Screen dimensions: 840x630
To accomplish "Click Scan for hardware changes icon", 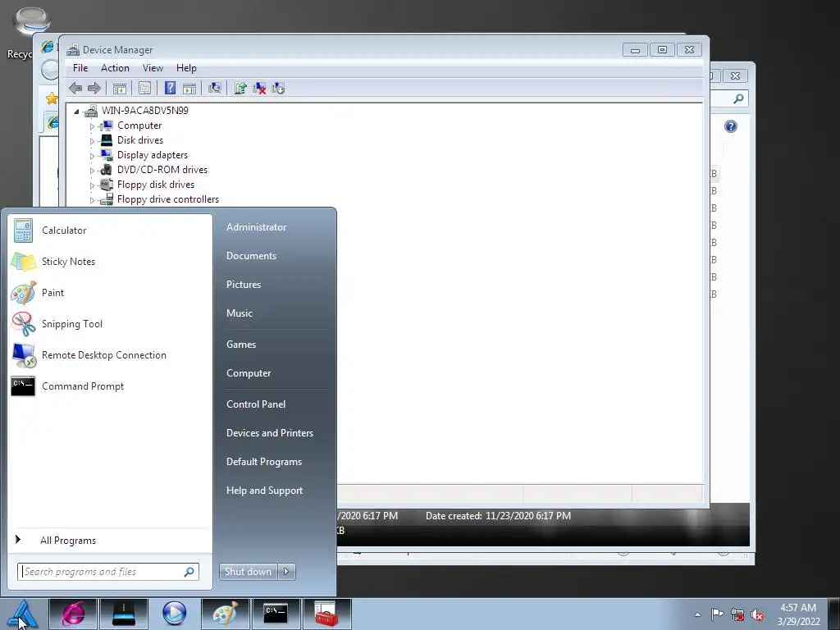I will click(x=215, y=89).
